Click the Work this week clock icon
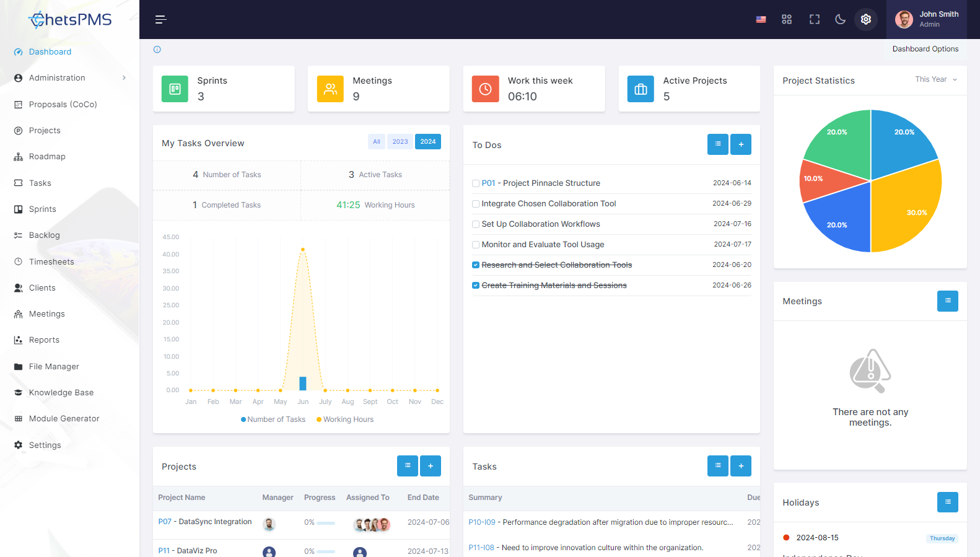This screenshot has height=557, width=980. 486,89
